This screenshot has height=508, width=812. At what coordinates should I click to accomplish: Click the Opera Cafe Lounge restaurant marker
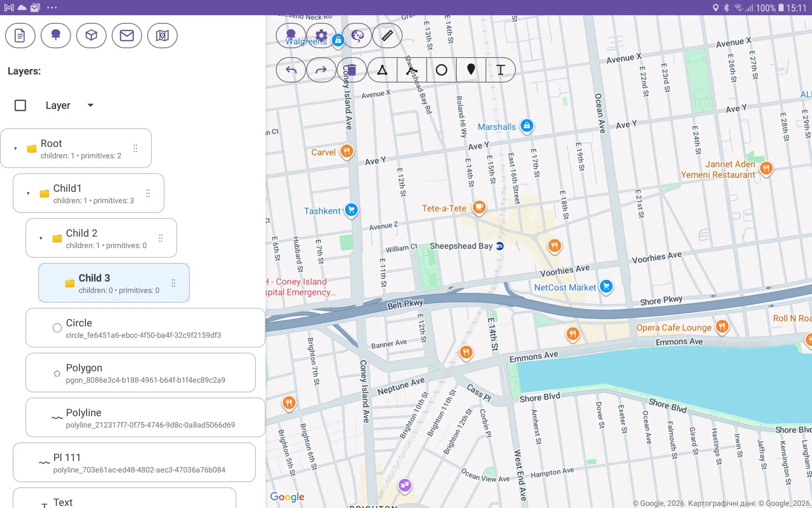722,326
